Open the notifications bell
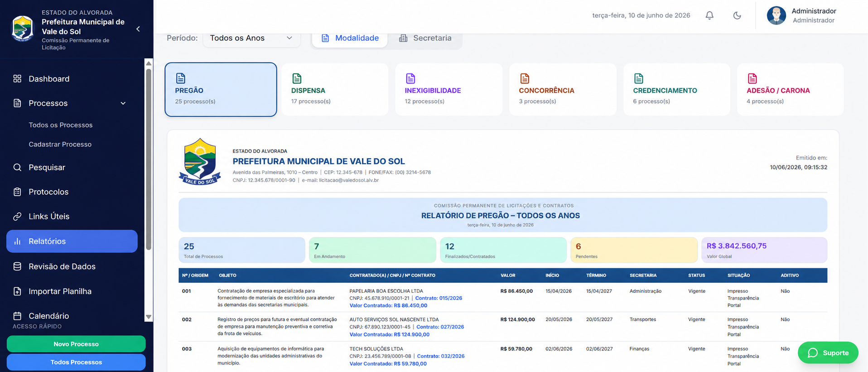 pyautogui.click(x=709, y=15)
